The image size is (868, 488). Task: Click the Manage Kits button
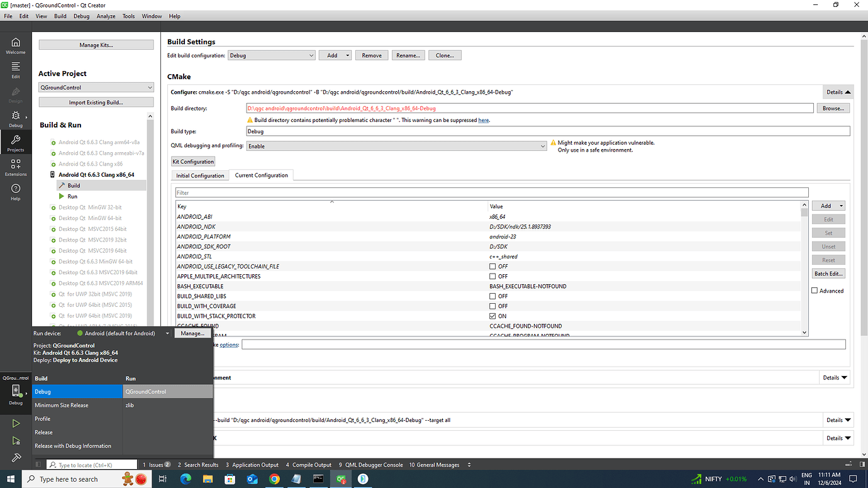pyautogui.click(x=96, y=44)
